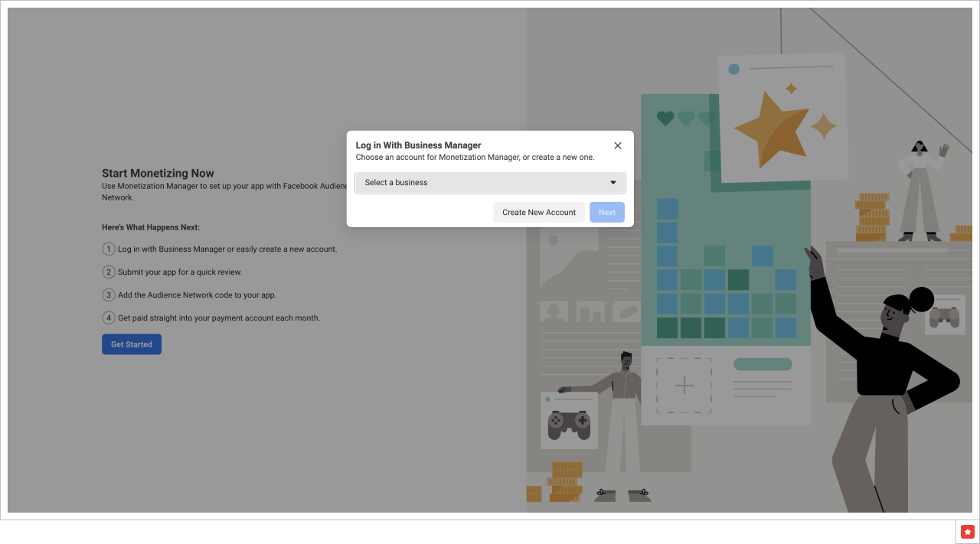
Task: Click the Start Monetizing Now heading
Action: [158, 174]
